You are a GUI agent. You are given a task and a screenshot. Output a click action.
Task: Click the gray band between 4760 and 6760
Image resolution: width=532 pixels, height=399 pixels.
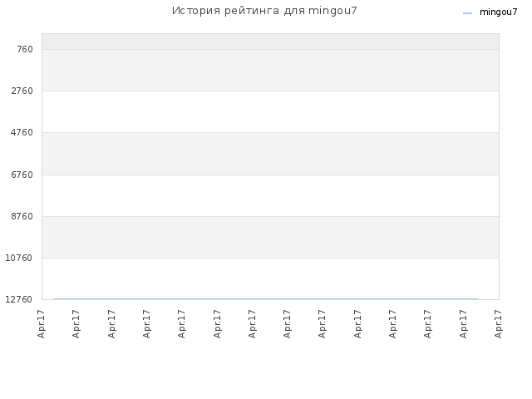point(270,154)
